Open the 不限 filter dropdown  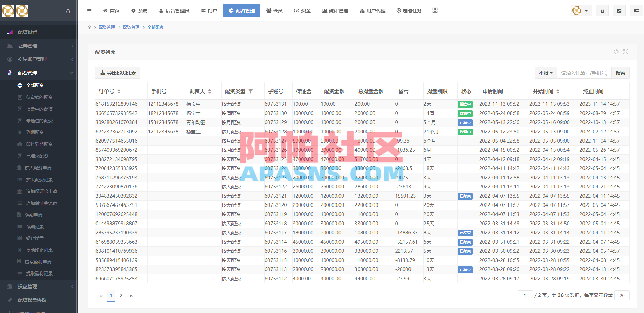545,72
